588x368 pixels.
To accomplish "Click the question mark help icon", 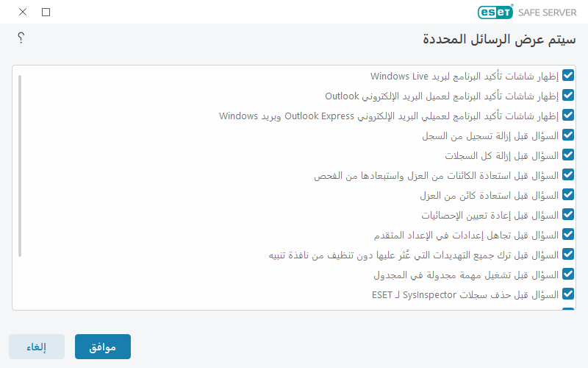I will point(21,38).
